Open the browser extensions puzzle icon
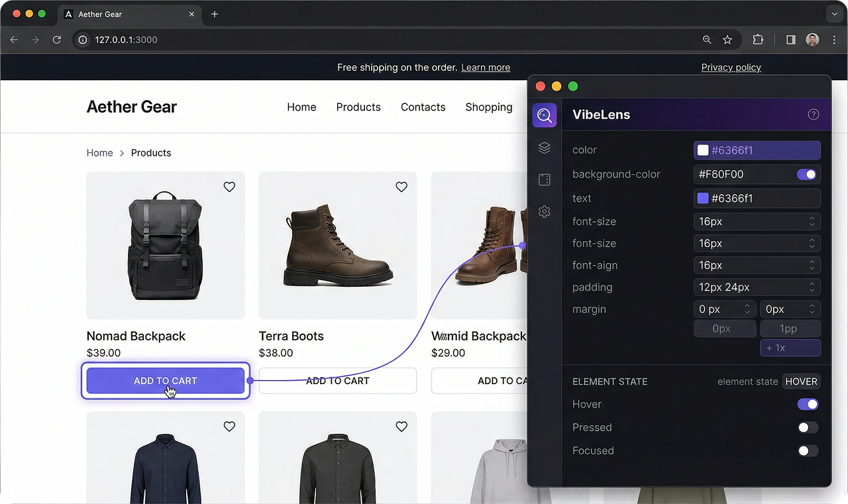 [x=758, y=40]
